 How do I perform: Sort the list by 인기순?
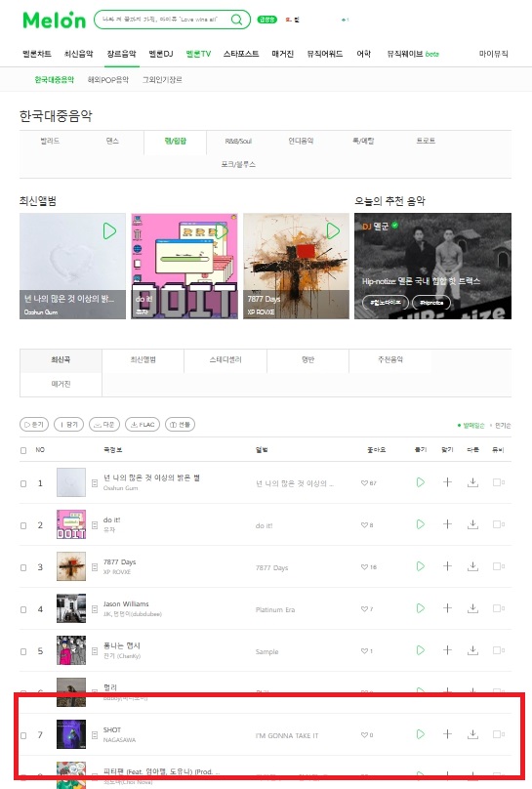(503, 426)
